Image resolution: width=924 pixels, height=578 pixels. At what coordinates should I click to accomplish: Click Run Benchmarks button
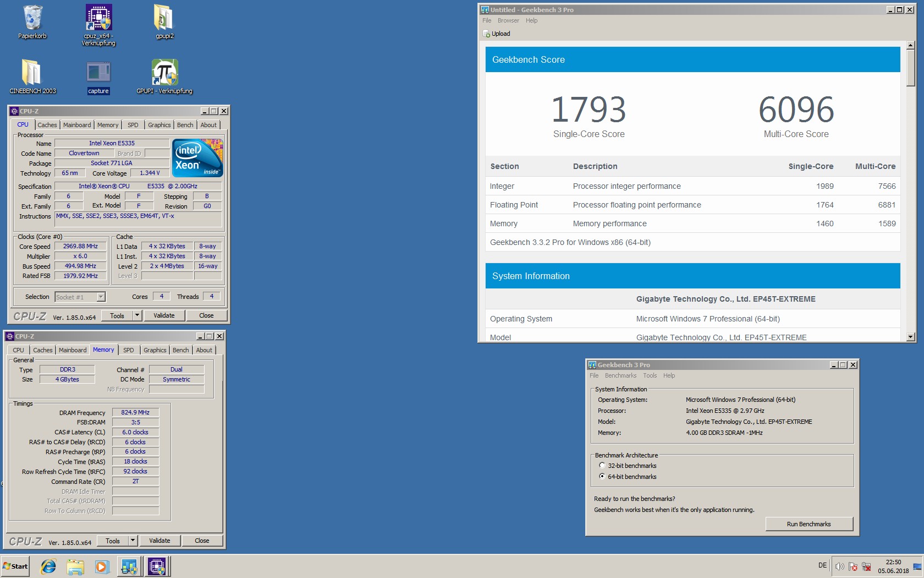click(809, 524)
